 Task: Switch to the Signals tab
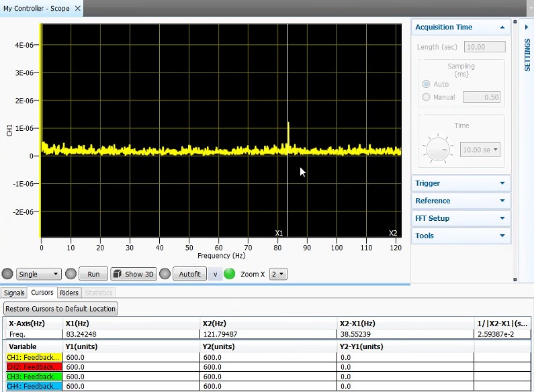[x=14, y=293]
